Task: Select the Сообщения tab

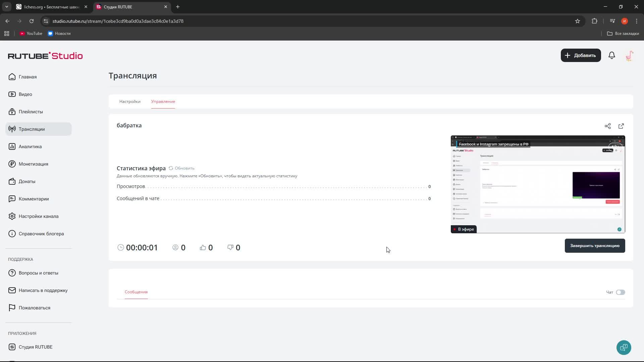Action: (136, 292)
